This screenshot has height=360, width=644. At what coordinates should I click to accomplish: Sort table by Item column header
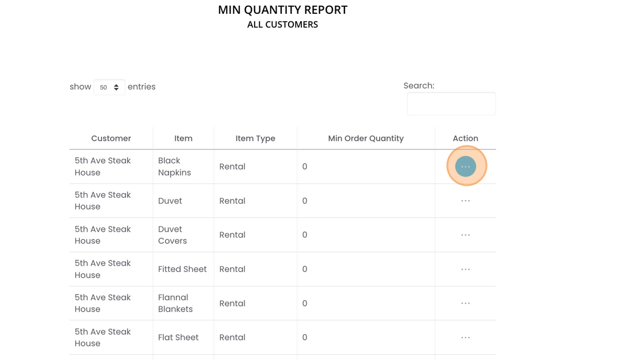pyautogui.click(x=183, y=139)
